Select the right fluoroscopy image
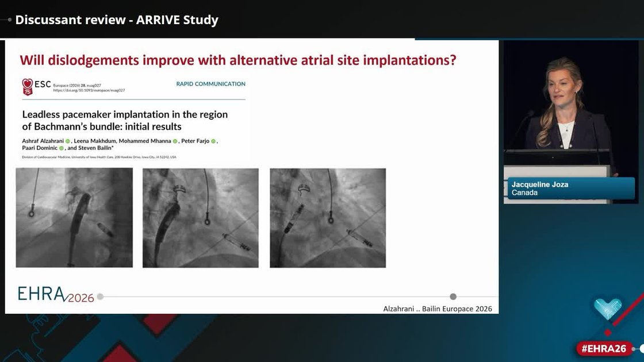Viewport: 644px width, 362px height. coord(328,218)
